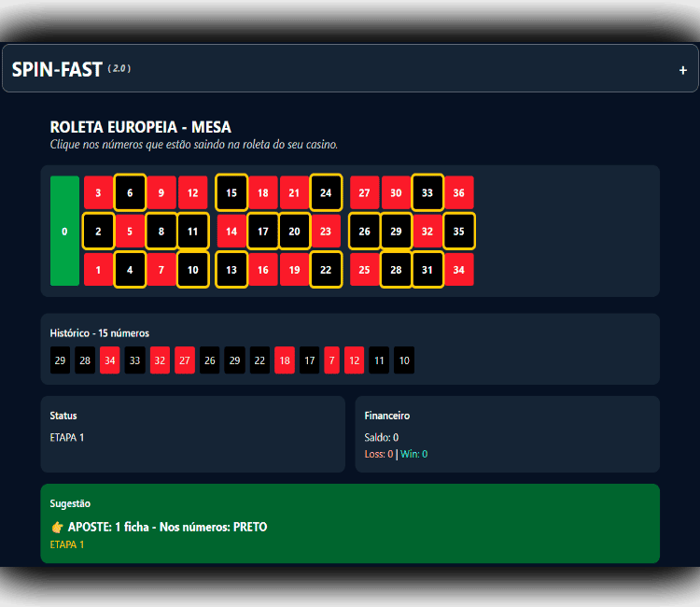Click the 'Win: 0' text
The height and width of the screenshot is (607, 700).
(413, 454)
